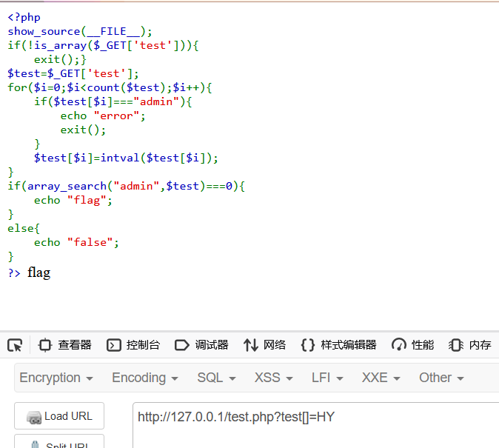
Task: Open the XXE dropdown menu
Action: (x=381, y=378)
